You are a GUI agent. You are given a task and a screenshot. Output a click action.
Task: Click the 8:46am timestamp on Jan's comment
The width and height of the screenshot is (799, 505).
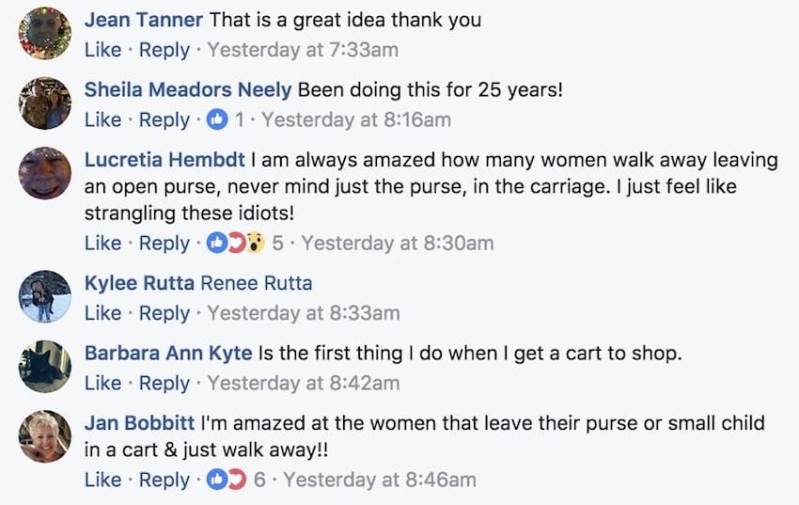[x=380, y=480]
